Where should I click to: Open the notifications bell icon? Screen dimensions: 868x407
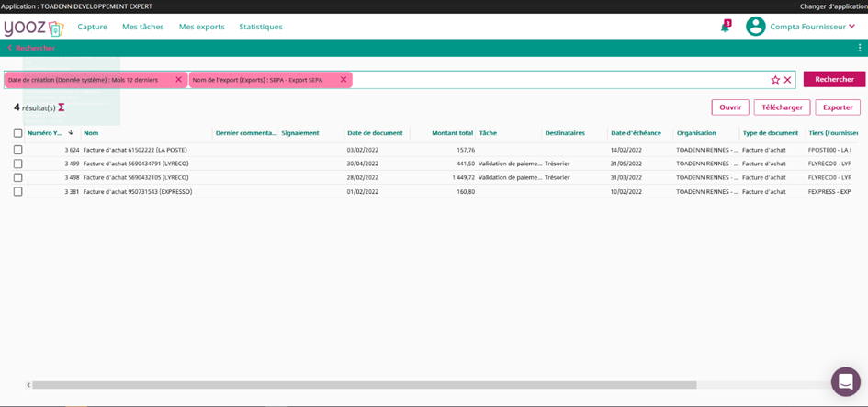click(725, 27)
